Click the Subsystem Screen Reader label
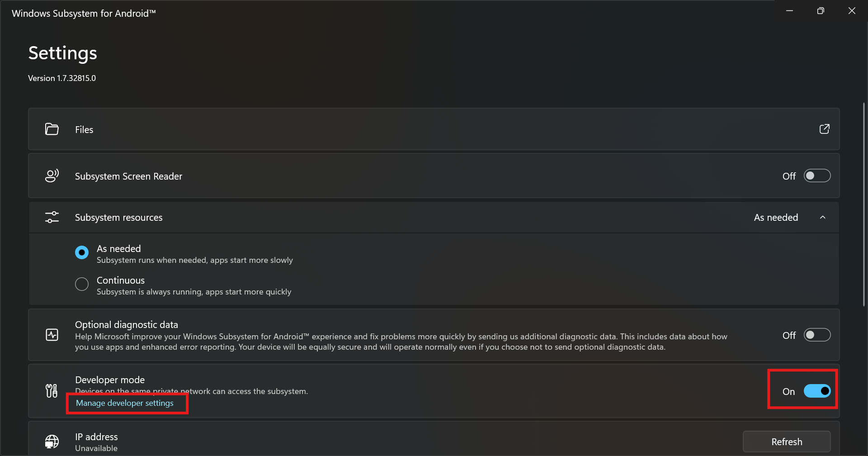The height and width of the screenshot is (456, 868). (128, 176)
